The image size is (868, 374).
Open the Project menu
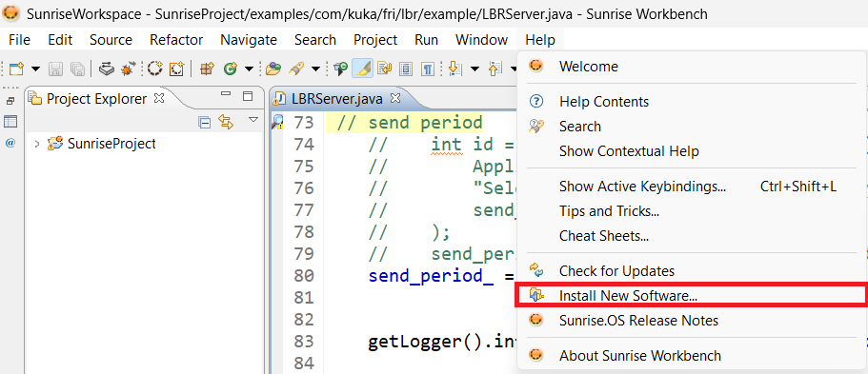375,40
